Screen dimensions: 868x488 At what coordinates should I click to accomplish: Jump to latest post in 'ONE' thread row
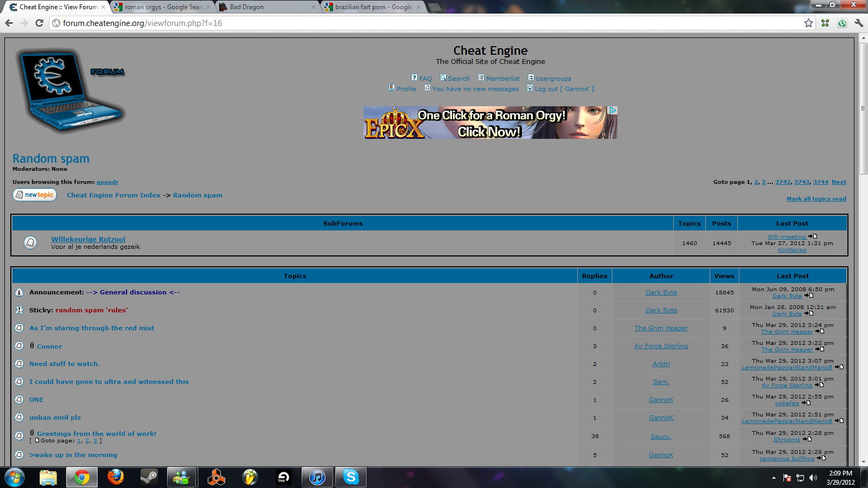tap(806, 403)
